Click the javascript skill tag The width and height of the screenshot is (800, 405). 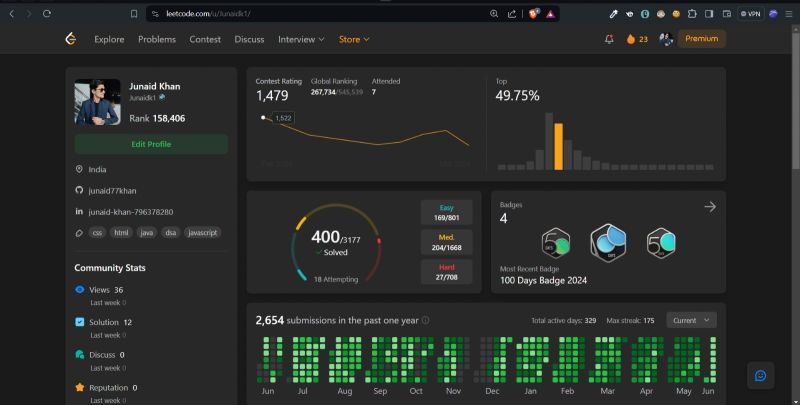(x=203, y=233)
